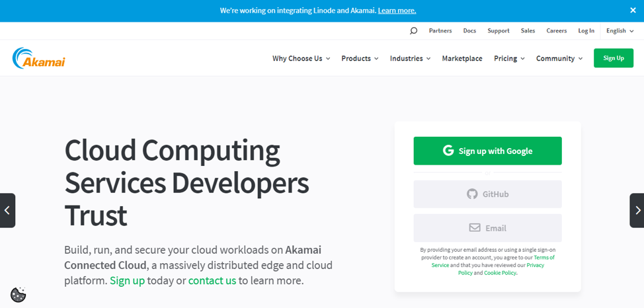The width and height of the screenshot is (644, 308).
Task: Click the green Sign Up button
Action: tap(614, 58)
